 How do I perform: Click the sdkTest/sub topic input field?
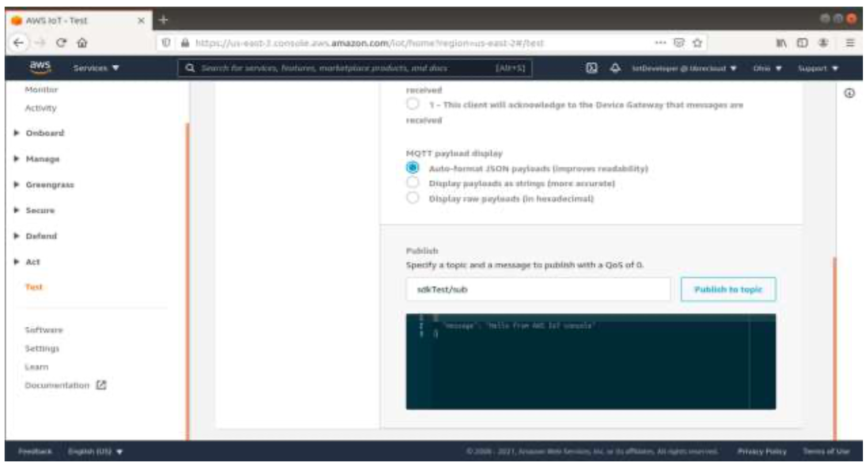click(x=538, y=289)
